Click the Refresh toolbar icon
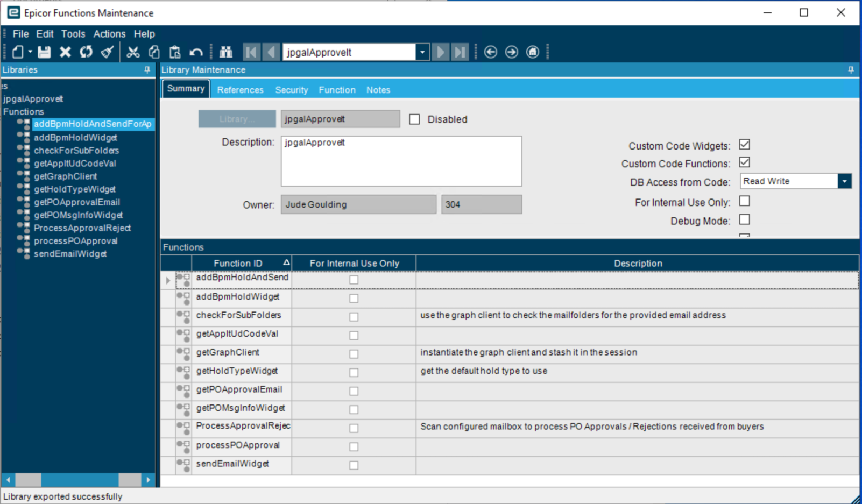This screenshot has height=504, width=862. 86,52
